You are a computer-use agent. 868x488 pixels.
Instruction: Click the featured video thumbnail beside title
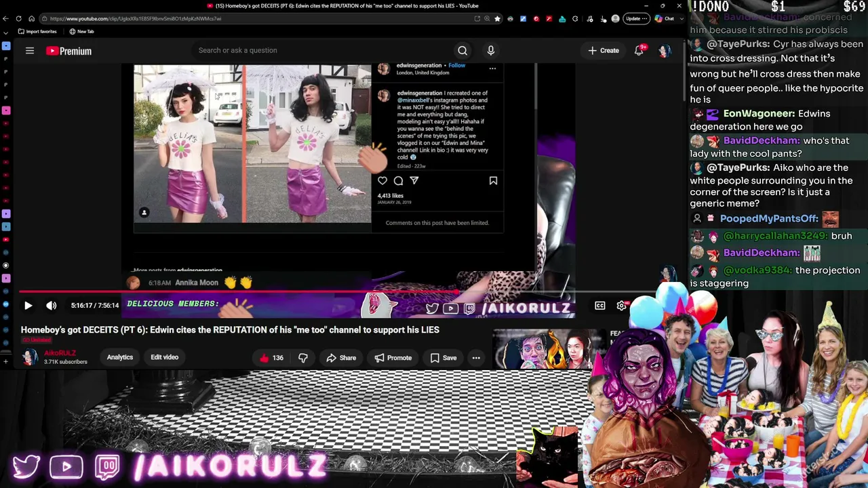pos(549,350)
